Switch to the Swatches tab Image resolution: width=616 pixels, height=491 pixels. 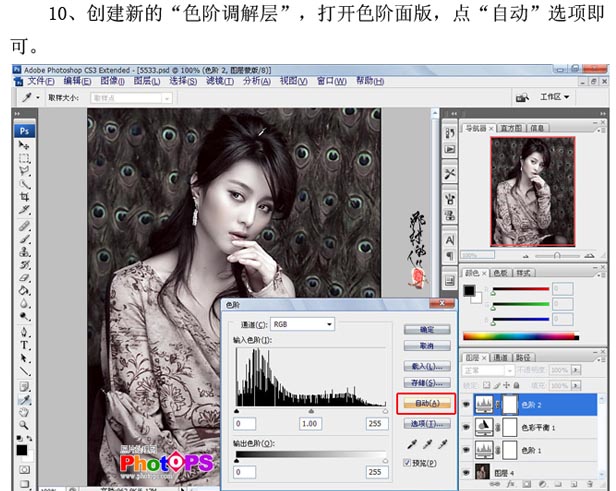coord(500,273)
